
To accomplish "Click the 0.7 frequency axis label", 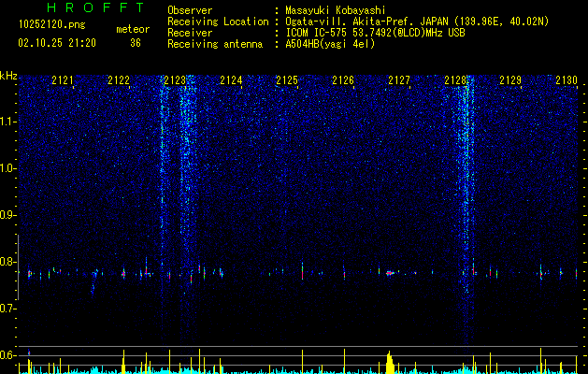I will (x=8, y=309).
